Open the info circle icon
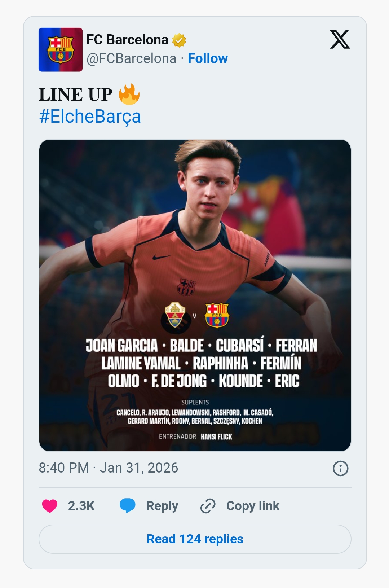Screen dimensions: 389x588 coord(340,468)
